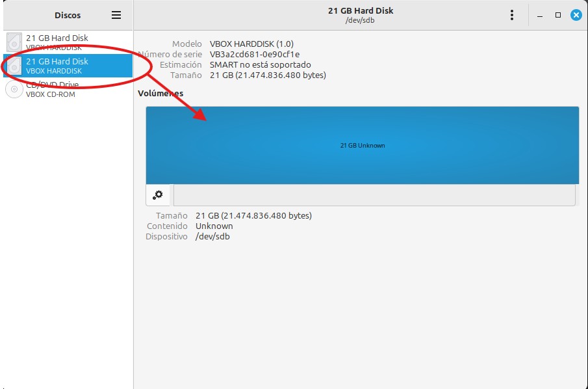Click the serial number VB3a2cd681-0e90cf1e

255,54
